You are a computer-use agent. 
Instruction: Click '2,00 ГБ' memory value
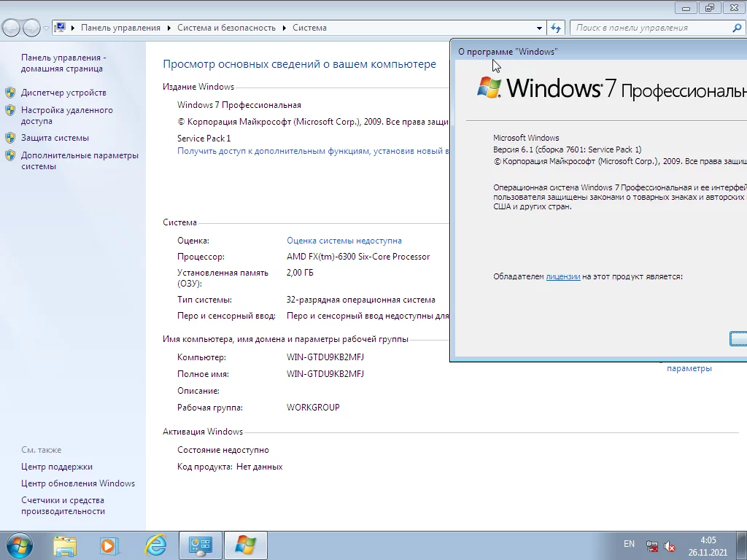click(300, 273)
